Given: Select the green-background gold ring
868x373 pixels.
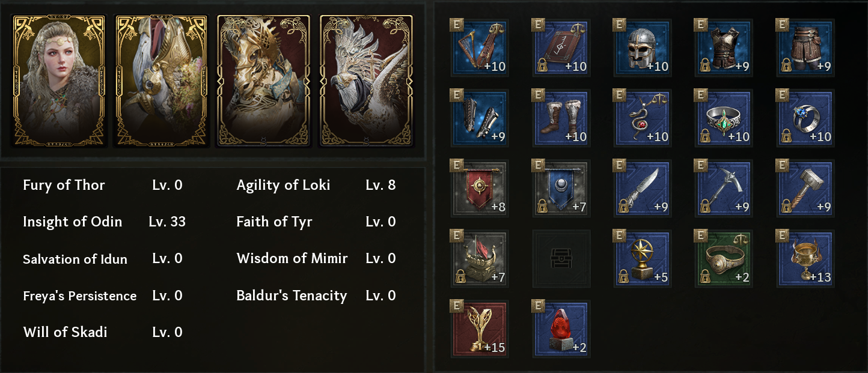Looking at the screenshot, I should pyautogui.click(x=723, y=258).
